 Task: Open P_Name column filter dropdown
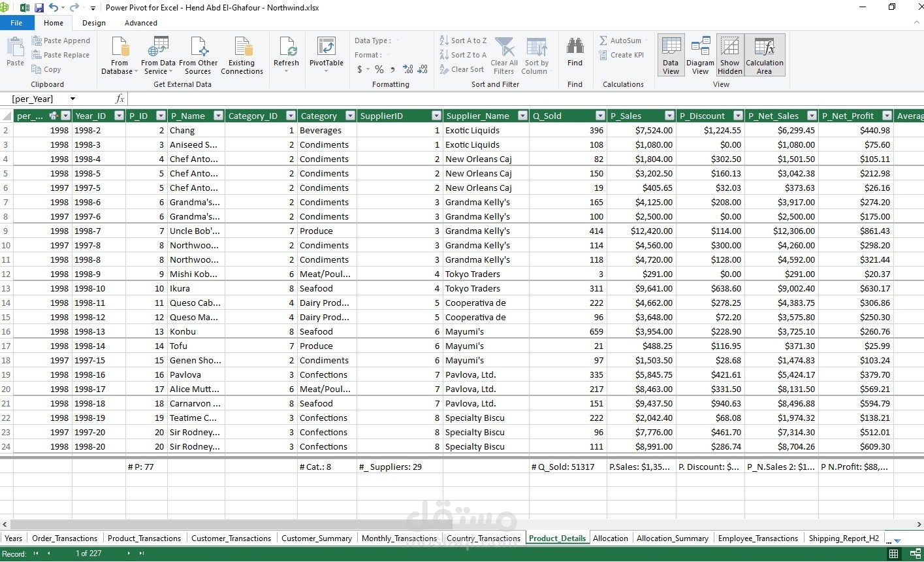tap(218, 116)
